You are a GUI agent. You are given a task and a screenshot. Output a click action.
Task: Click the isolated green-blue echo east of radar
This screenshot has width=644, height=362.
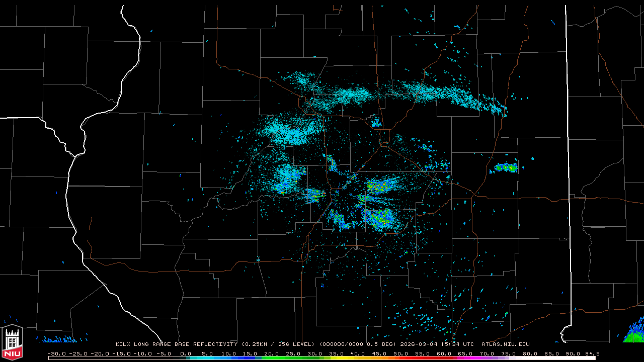click(x=506, y=168)
